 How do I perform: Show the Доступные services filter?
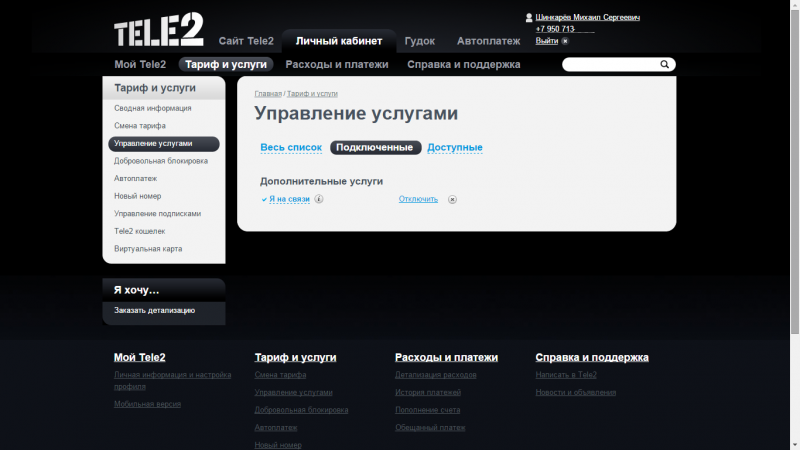click(455, 148)
